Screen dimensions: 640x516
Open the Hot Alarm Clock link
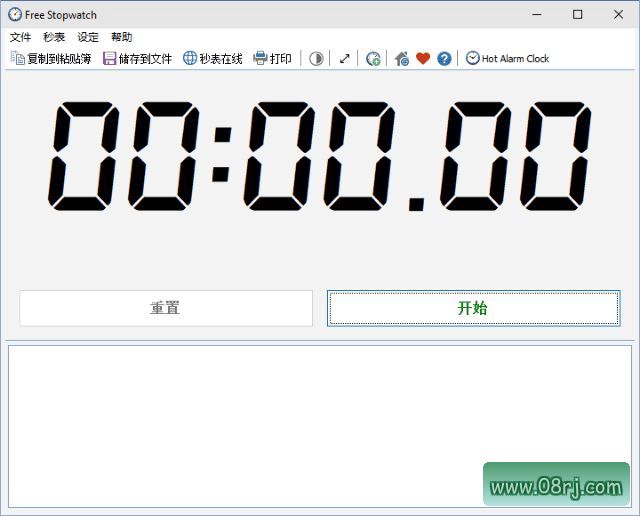(x=508, y=59)
